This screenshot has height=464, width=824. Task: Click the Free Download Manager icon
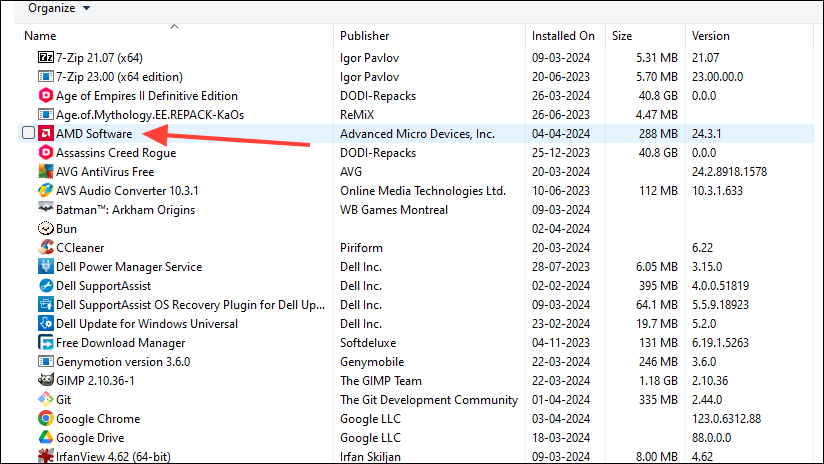pos(46,342)
